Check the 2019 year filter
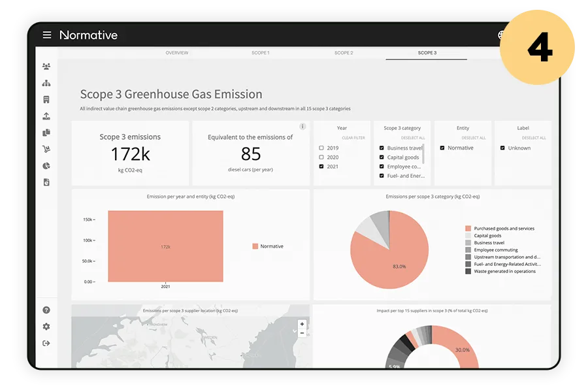Screen dimensions: 588x392 coord(321,148)
